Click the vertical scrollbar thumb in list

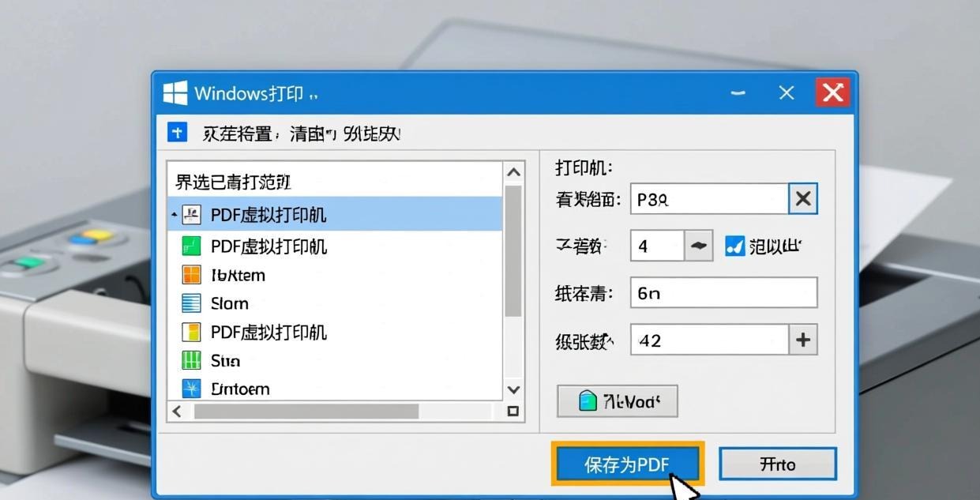(x=513, y=251)
